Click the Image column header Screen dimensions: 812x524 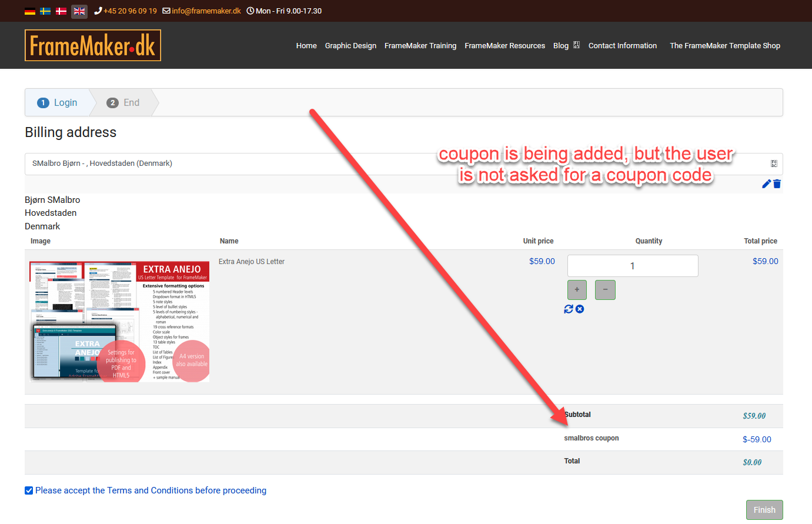click(x=41, y=241)
